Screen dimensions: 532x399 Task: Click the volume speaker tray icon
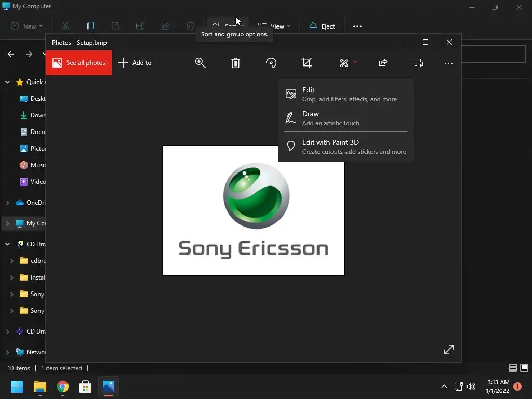(471, 387)
